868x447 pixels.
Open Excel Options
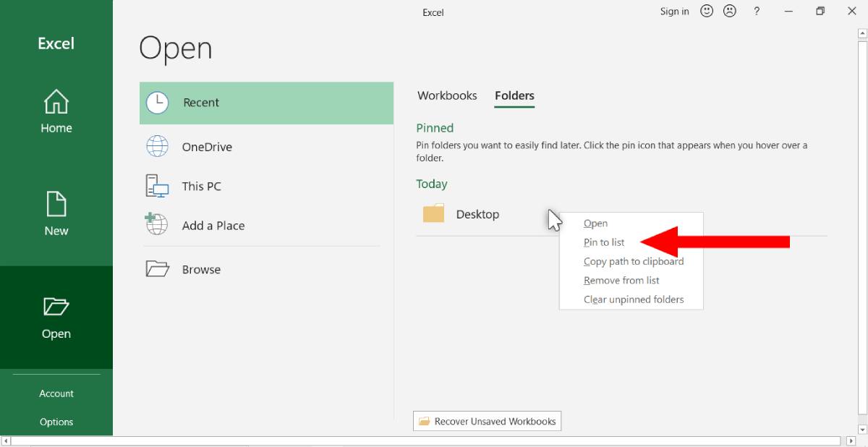[56, 422]
